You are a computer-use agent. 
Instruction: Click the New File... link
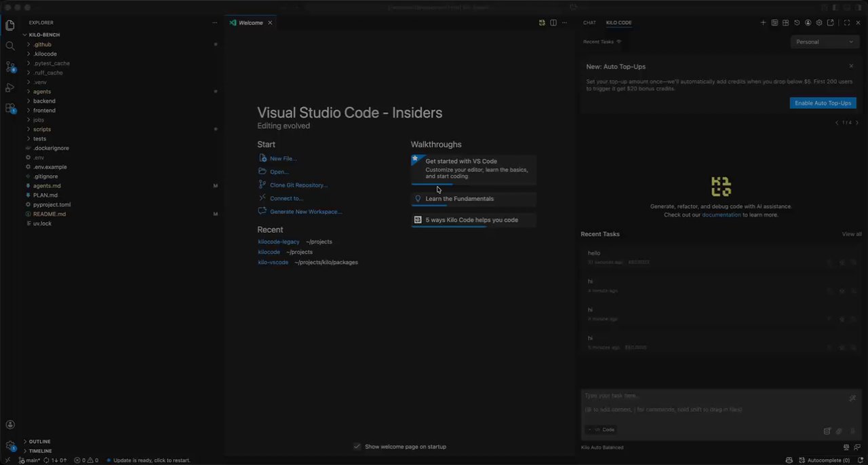click(283, 159)
